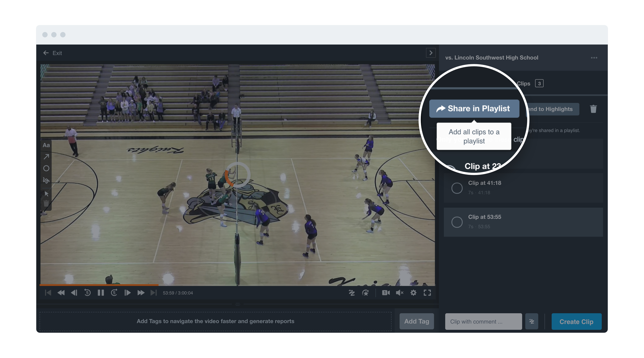Open the Clip at 41:18 entry
This screenshot has width=644, height=358.
point(523,188)
